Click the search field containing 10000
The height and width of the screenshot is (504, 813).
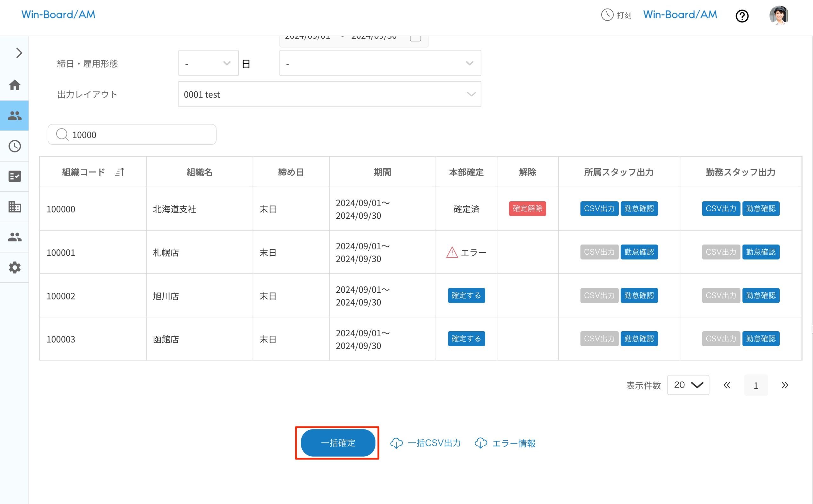tap(132, 135)
